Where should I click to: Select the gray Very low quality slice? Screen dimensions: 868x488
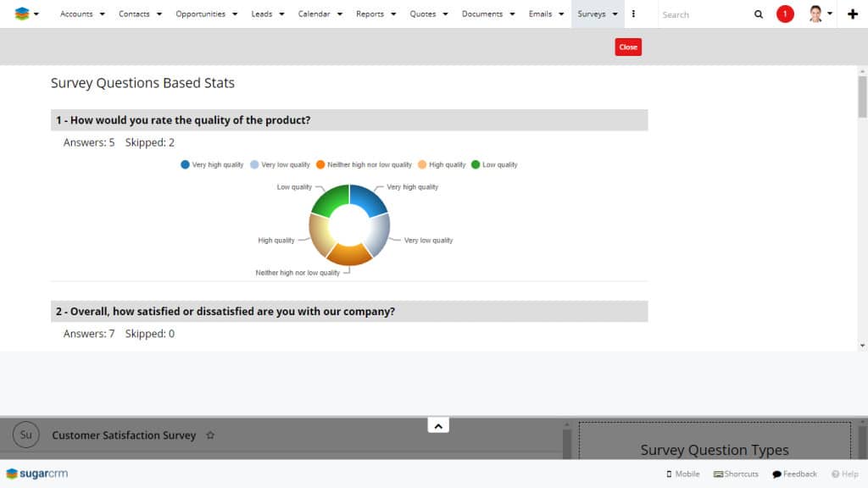pyautogui.click(x=379, y=236)
